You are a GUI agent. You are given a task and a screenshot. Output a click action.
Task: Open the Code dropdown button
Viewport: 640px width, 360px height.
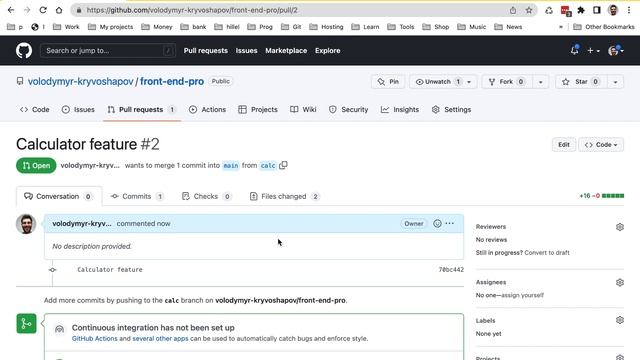[x=601, y=144]
